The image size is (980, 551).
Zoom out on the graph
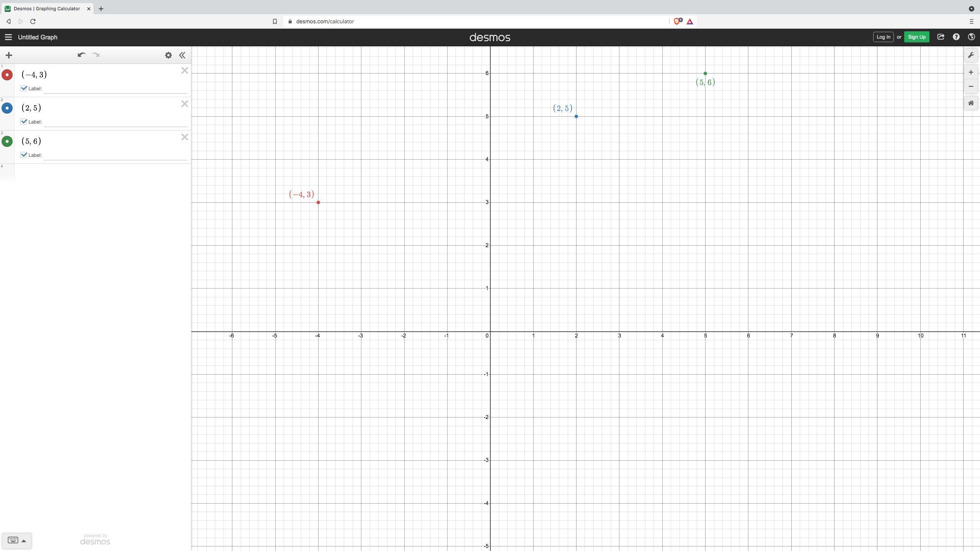point(971,86)
